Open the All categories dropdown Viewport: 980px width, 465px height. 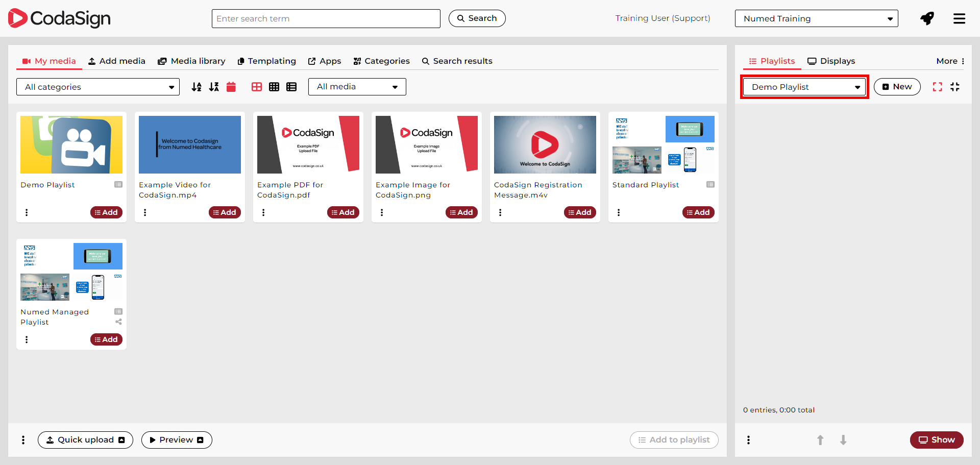click(x=98, y=87)
